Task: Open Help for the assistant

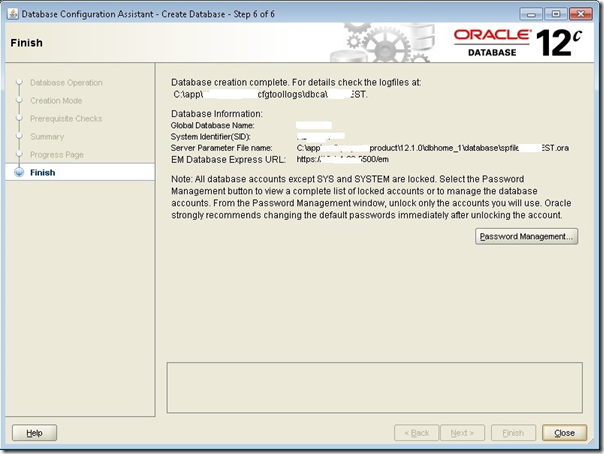Action: pyautogui.click(x=34, y=433)
